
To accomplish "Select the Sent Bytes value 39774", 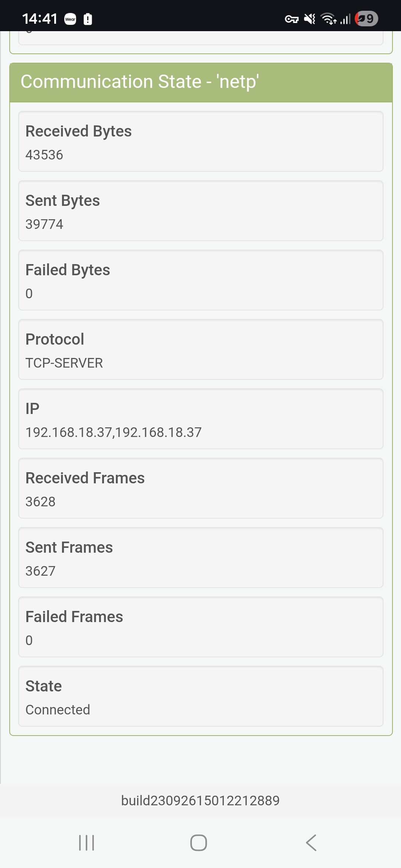I will (45, 224).
